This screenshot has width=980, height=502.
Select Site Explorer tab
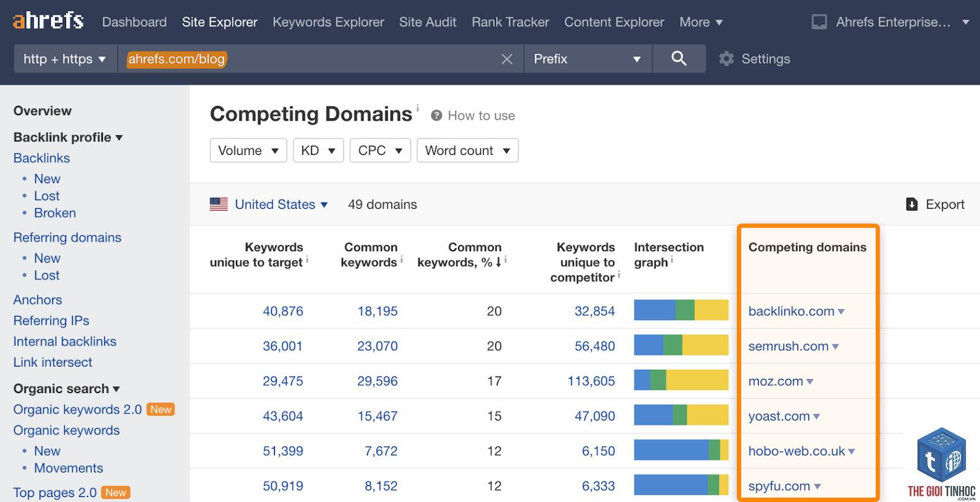click(219, 22)
